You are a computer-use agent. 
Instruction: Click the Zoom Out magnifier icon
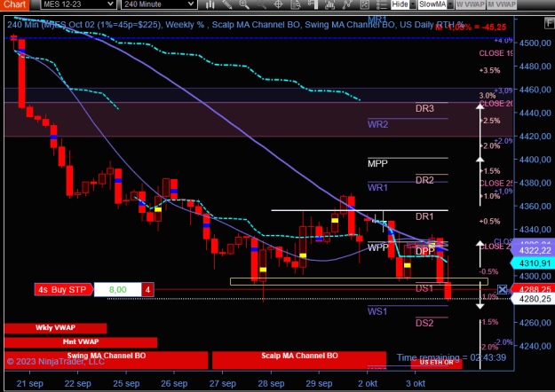coord(261,4)
